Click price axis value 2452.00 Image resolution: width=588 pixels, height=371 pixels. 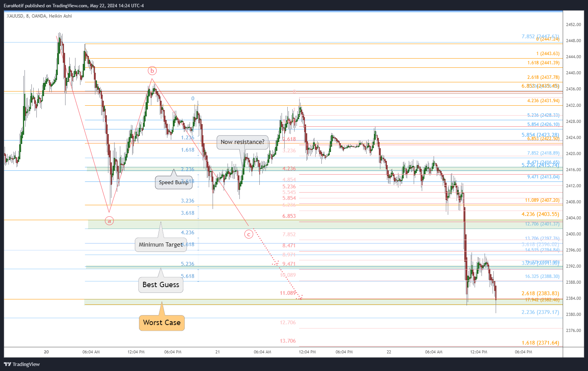(573, 25)
